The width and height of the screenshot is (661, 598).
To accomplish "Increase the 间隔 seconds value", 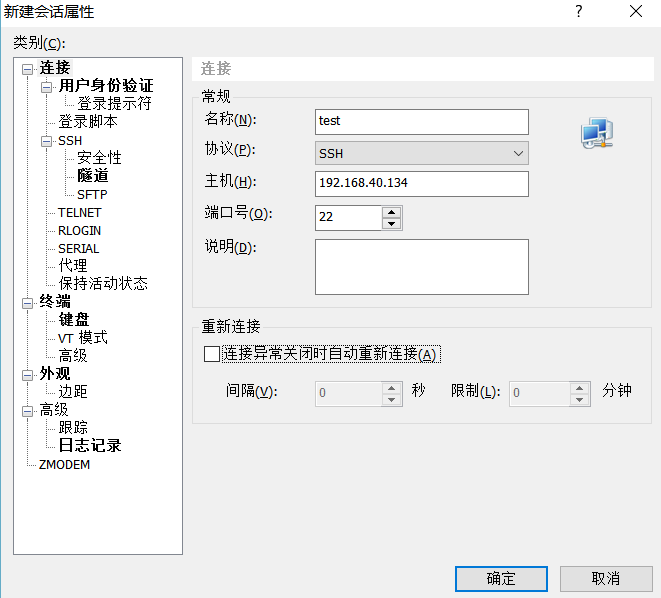I will tap(392, 388).
